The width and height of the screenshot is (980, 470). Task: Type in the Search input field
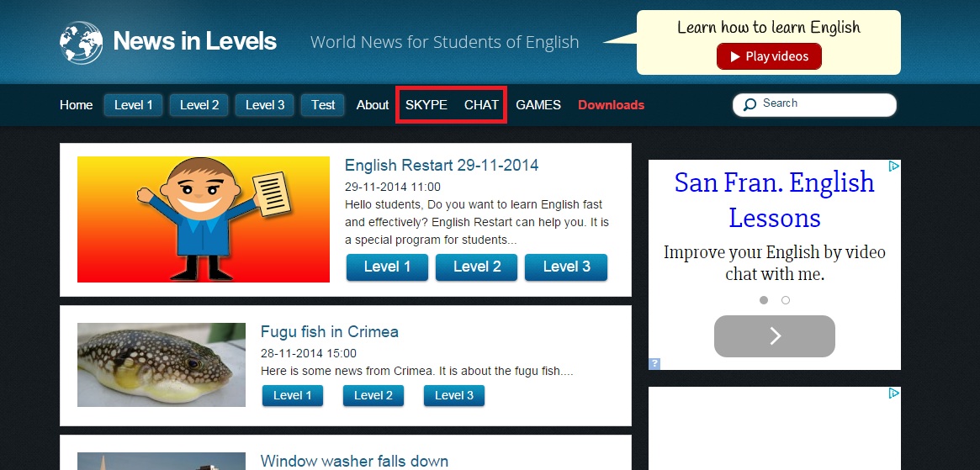coord(824,104)
